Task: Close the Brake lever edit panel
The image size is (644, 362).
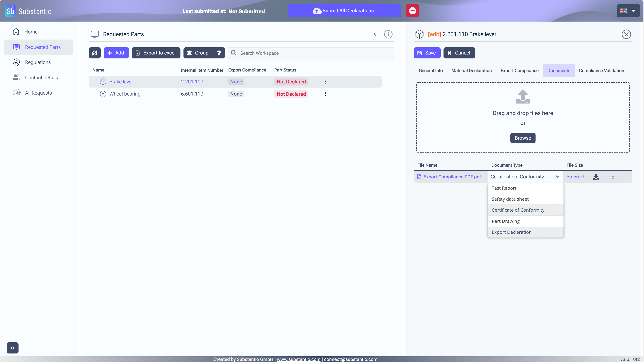Action: [626, 34]
